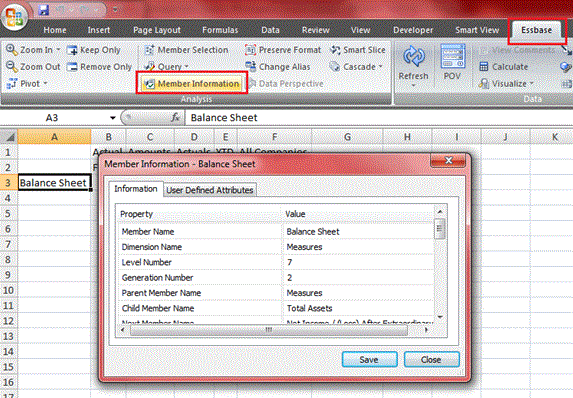This screenshot has height=398, width=573.
Task: Select the Dimension Name property row
Action: (x=276, y=247)
